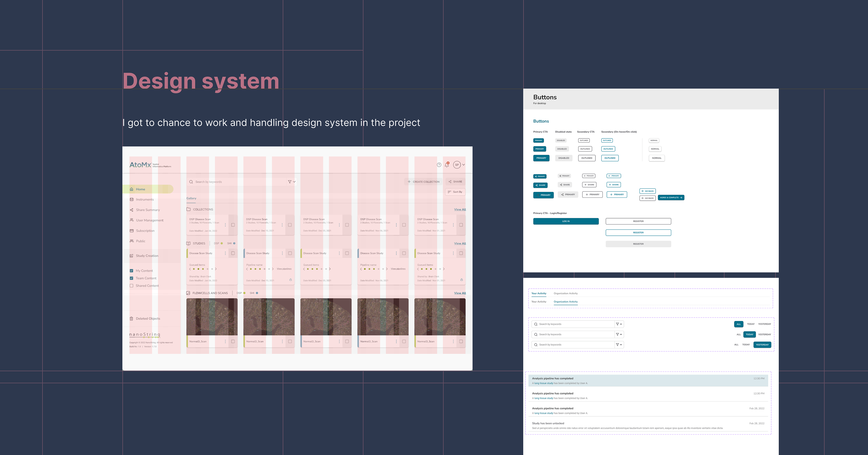Uncheck the My Content checkbox
Screen dimensions: 868x455
click(131, 271)
